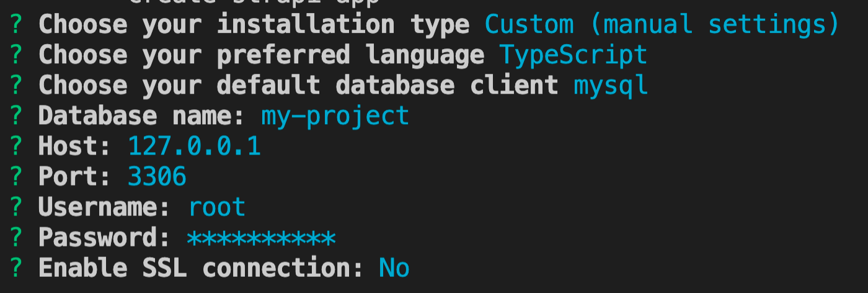868x293 pixels.
Task: Click the green question mark beside Host
Action: coord(17,146)
